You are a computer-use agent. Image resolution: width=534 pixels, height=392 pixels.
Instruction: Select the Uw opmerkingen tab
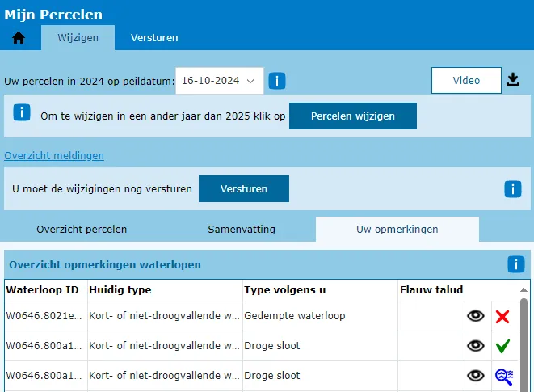397,229
